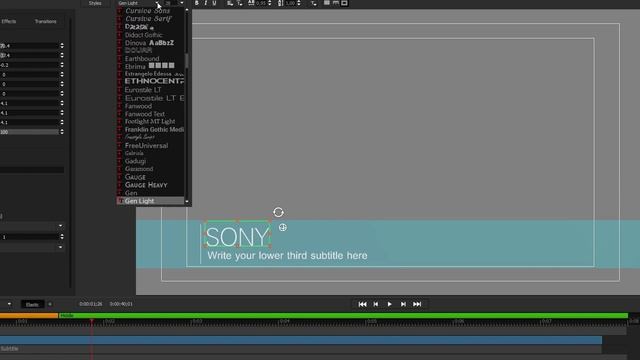This screenshot has height=360, width=640.
Task: Choose Footlight MT Light font
Action: (150, 122)
